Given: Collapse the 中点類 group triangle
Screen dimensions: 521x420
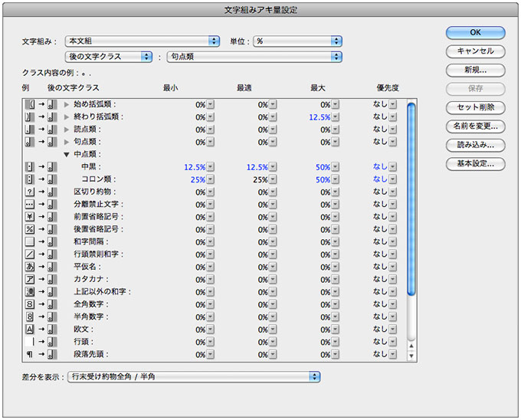Looking at the screenshot, I should click(67, 154).
